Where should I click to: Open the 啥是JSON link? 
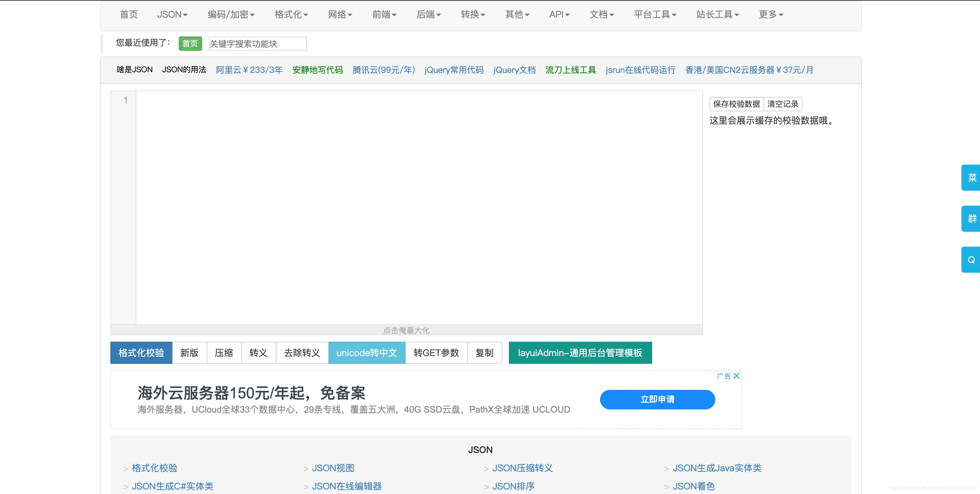(134, 70)
